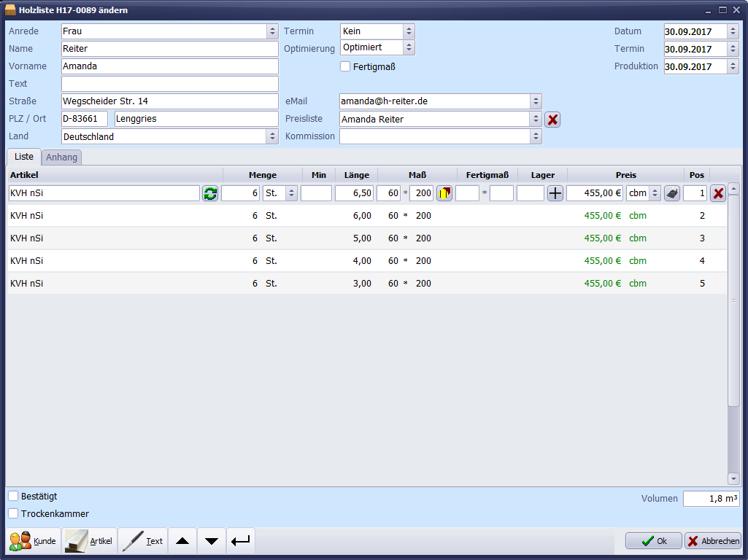Screen dimensions: 748x560
Task: Select the row with Länge 4,00
Action: [367, 261]
